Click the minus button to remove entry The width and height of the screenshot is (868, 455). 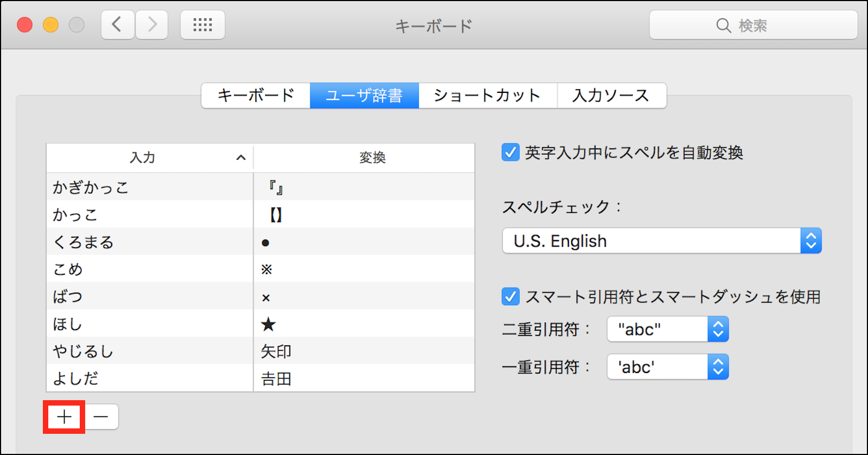click(x=101, y=417)
